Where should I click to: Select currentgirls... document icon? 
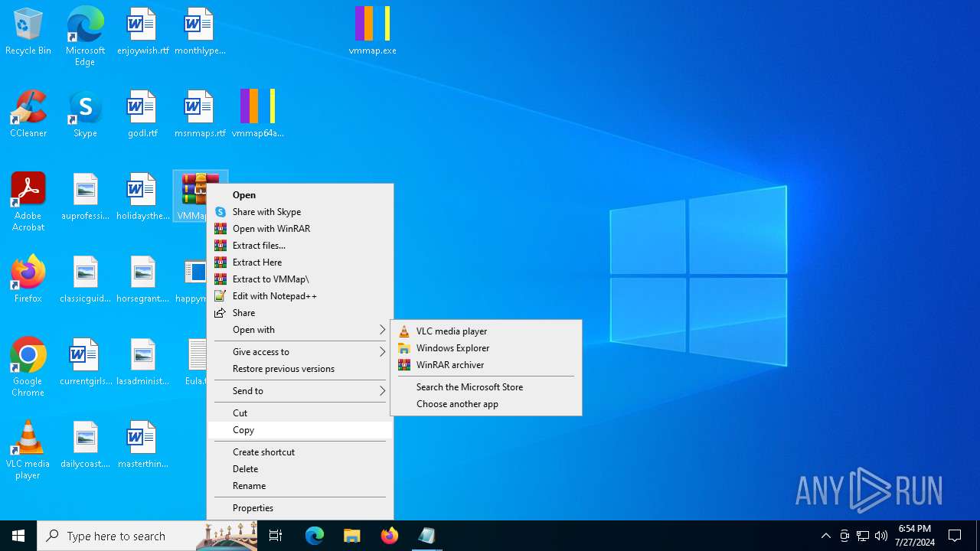[85, 363]
